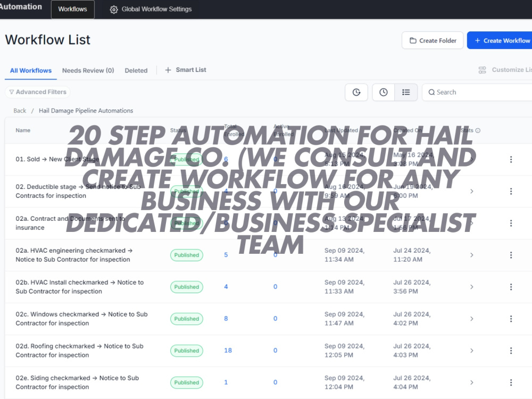
Task: Click the Name column header
Action: [23, 130]
